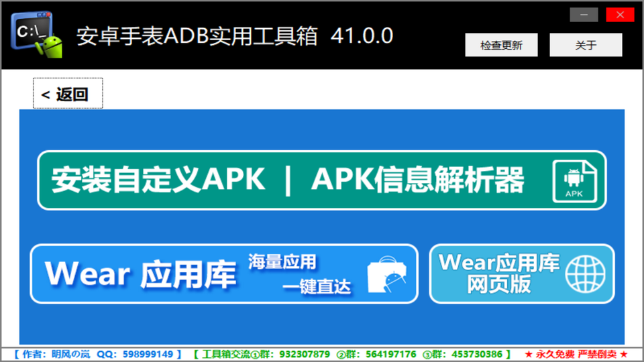Go back using the < 返回 button
644x362 pixels.
point(68,94)
